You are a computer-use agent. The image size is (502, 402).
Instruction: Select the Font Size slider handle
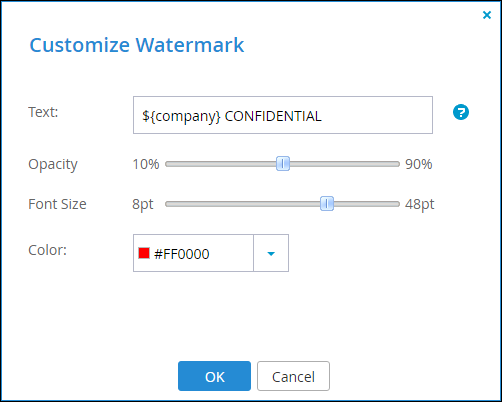click(x=327, y=204)
